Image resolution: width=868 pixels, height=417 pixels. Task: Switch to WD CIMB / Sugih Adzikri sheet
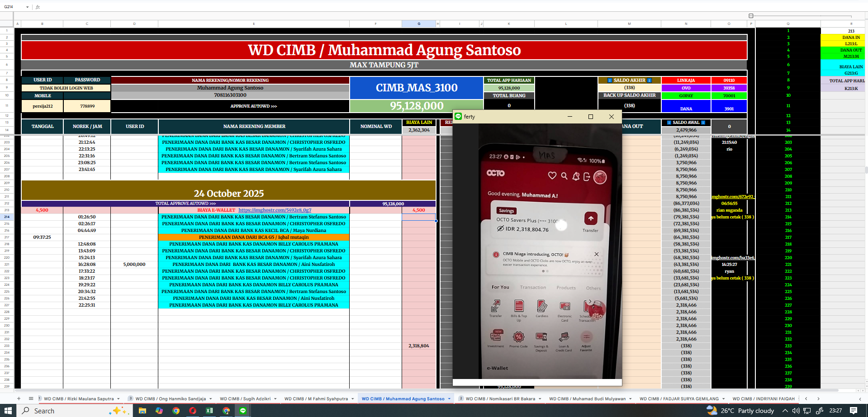coord(245,399)
